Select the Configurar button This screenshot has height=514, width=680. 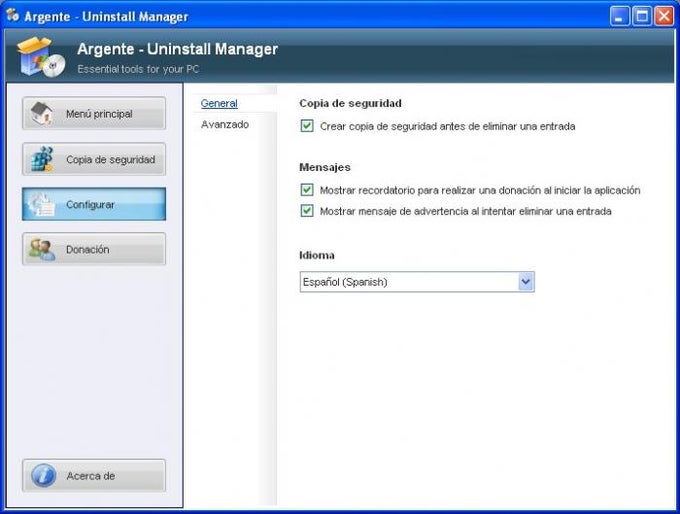94,204
